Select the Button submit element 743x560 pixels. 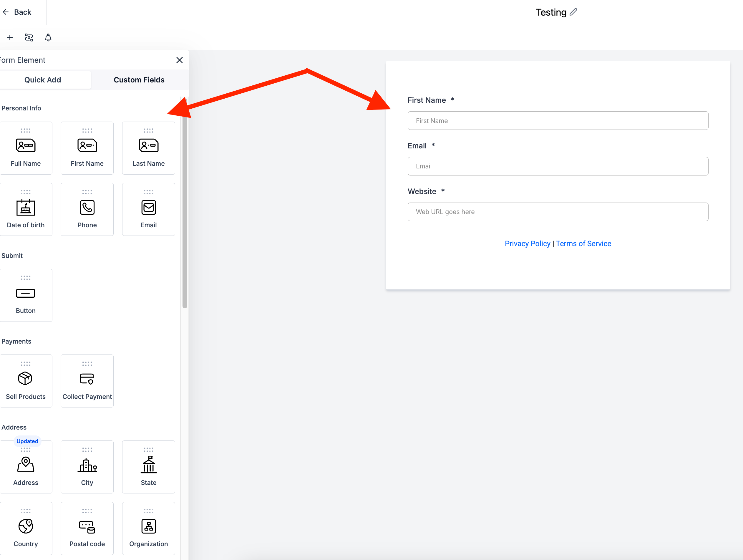point(26,295)
